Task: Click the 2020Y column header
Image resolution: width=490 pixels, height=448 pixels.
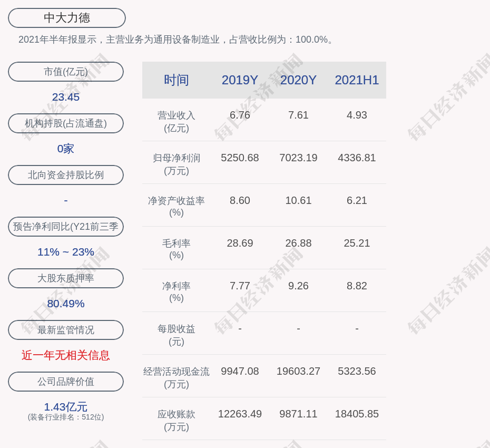Action: click(298, 80)
